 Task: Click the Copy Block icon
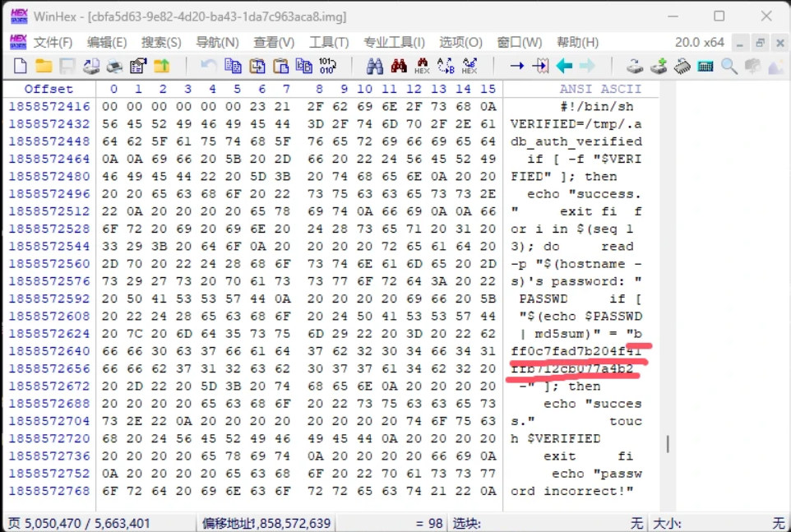click(x=234, y=67)
